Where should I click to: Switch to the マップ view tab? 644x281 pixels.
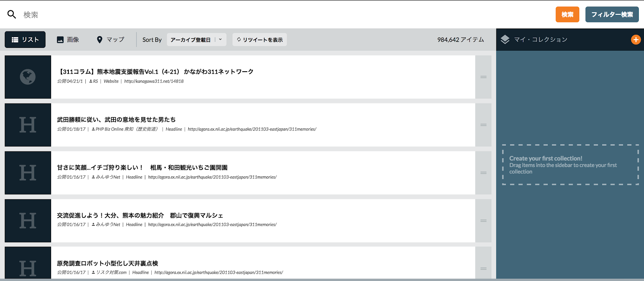110,39
